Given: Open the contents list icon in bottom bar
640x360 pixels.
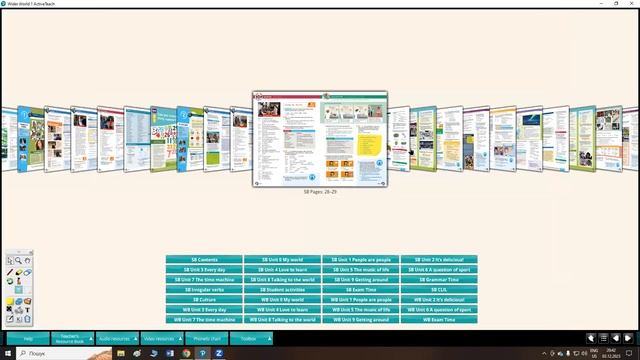Looking at the screenshot, I should coord(603,338).
